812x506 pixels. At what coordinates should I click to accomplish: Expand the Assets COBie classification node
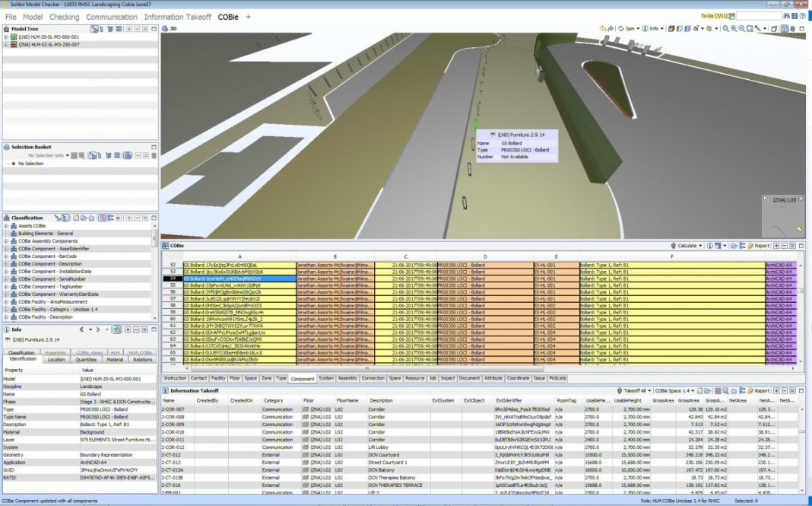6,226
